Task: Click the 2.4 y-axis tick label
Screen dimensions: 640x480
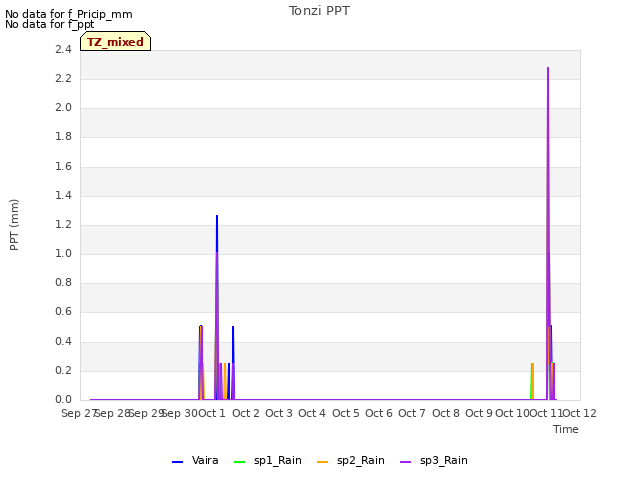Action: (x=63, y=49)
